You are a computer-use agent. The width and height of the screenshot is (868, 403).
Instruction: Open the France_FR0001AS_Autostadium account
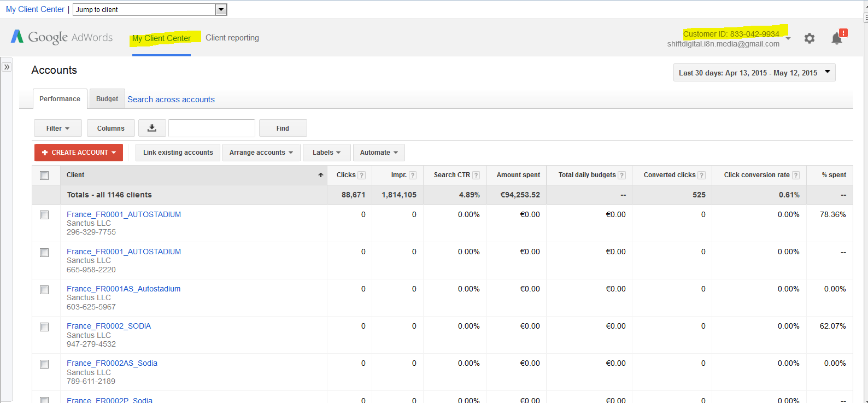pyautogui.click(x=124, y=289)
